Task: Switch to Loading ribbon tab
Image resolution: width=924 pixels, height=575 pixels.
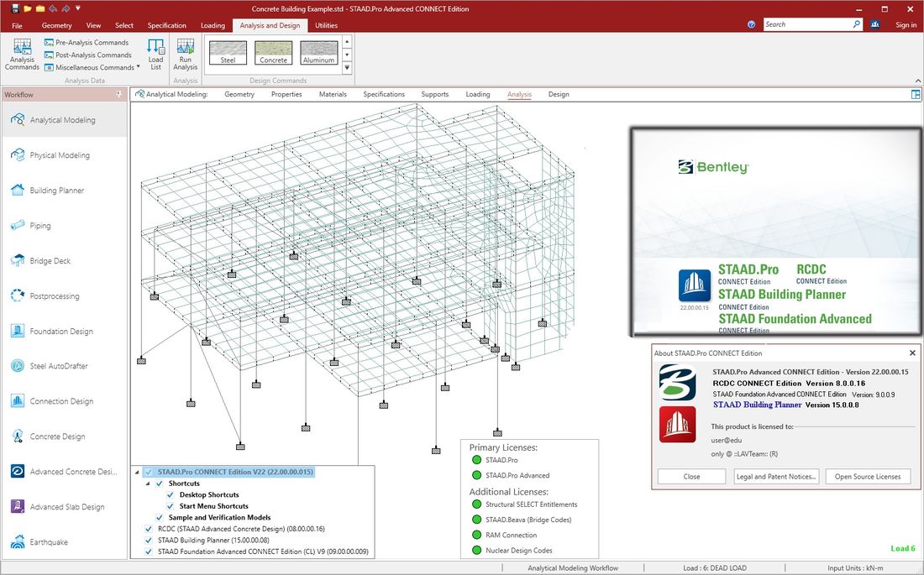Action: coord(213,25)
